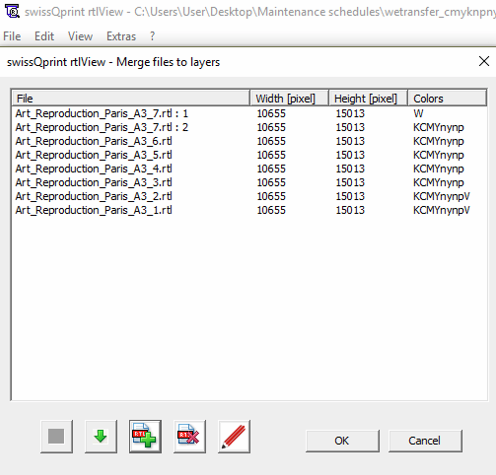Open the Edit menu
Image resolution: width=496 pixels, height=475 pixels.
(44, 36)
